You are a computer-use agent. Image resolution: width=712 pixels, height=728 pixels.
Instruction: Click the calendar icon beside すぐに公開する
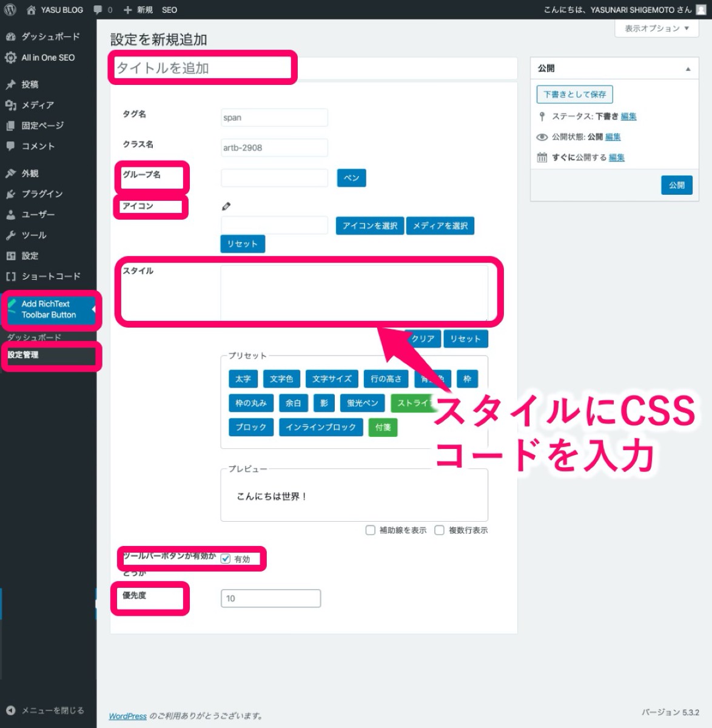pyautogui.click(x=542, y=158)
